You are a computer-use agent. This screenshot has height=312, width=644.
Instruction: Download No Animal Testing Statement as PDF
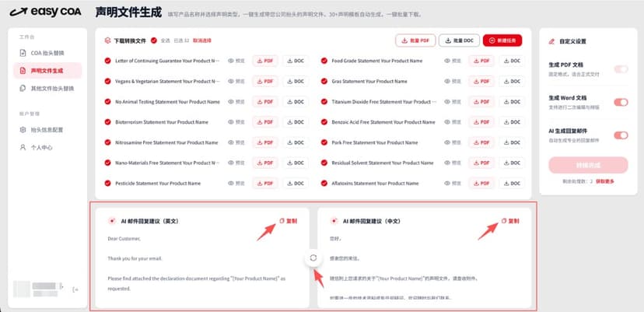[x=265, y=101]
